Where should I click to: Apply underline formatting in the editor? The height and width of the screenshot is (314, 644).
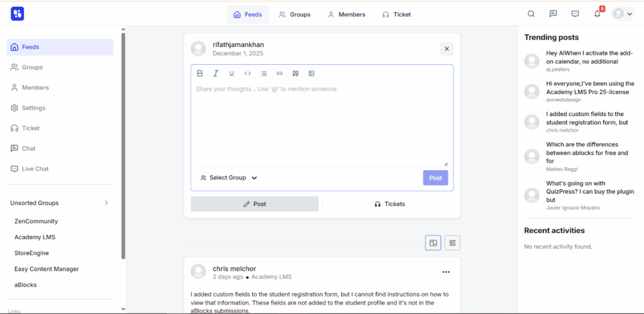tap(231, 73)
